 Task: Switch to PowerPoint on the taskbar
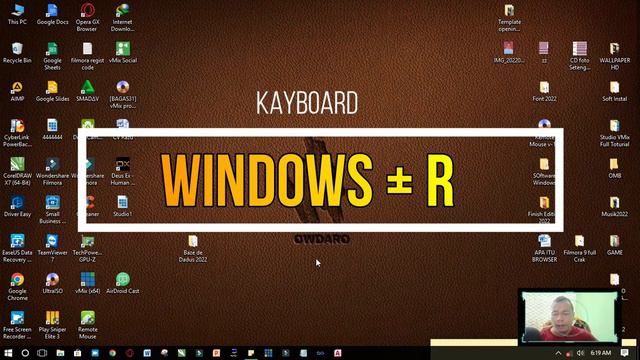click(216, 353)
